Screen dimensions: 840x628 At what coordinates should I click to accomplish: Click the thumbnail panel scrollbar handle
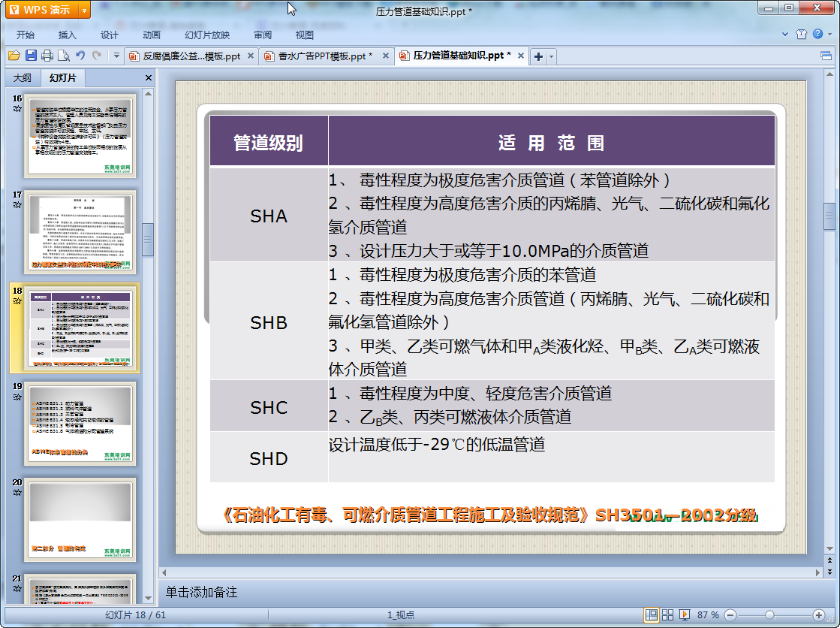tap(149, 239)
